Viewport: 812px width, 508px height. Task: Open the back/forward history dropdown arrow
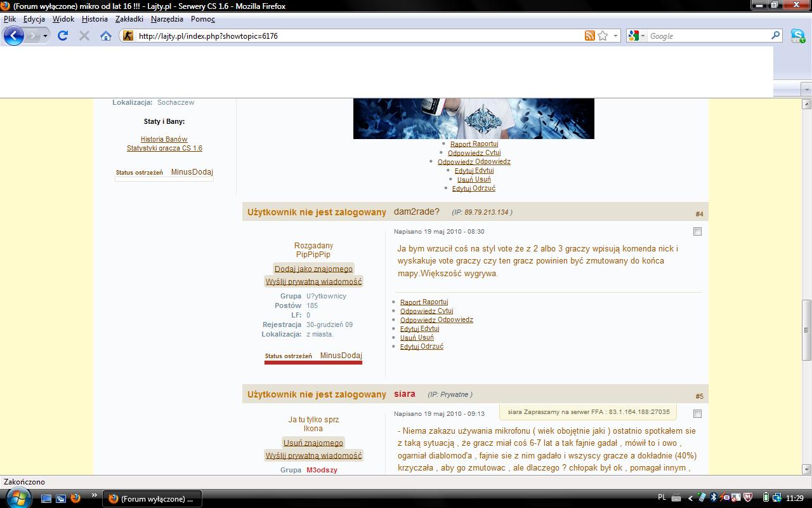(45, 36)
